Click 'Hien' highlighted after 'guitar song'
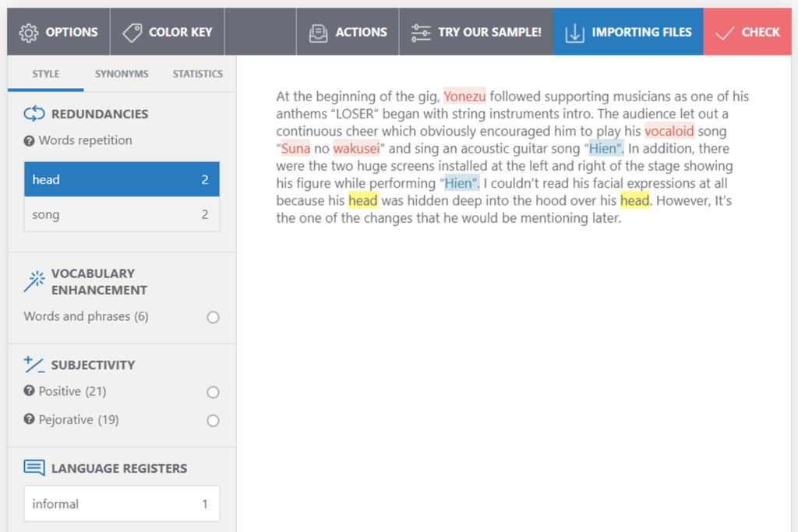The height and width of the screenshot is (532, 798). pos(606,149)
